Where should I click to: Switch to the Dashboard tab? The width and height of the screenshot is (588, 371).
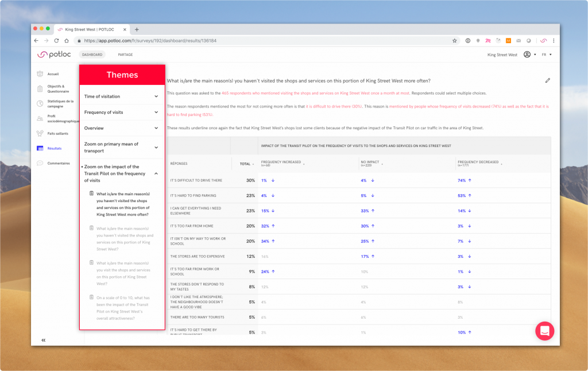(x=92, y=55)
